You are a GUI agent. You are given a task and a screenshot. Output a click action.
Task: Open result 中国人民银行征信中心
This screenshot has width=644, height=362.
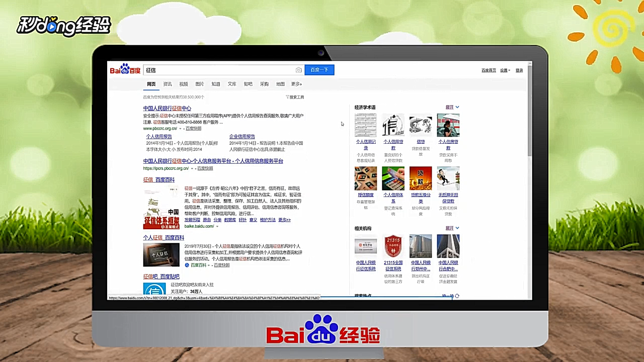point(167,109)
